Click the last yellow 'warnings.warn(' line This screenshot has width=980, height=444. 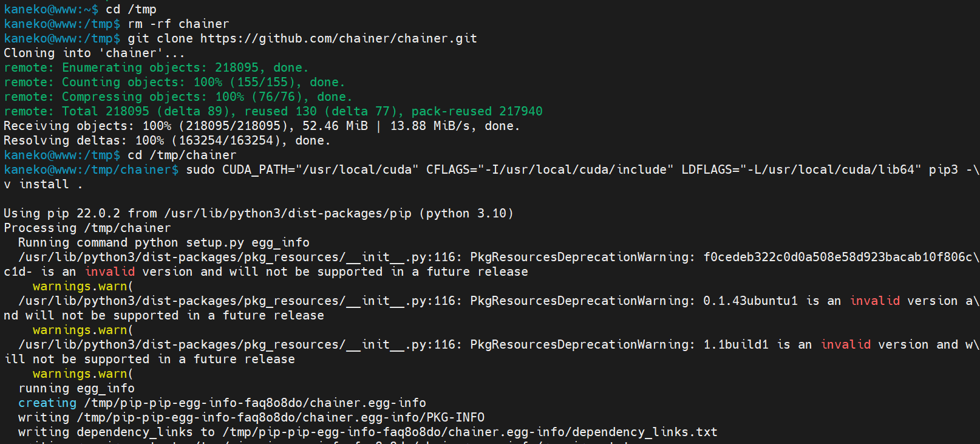pyautogui.click(x=83, y=374)
